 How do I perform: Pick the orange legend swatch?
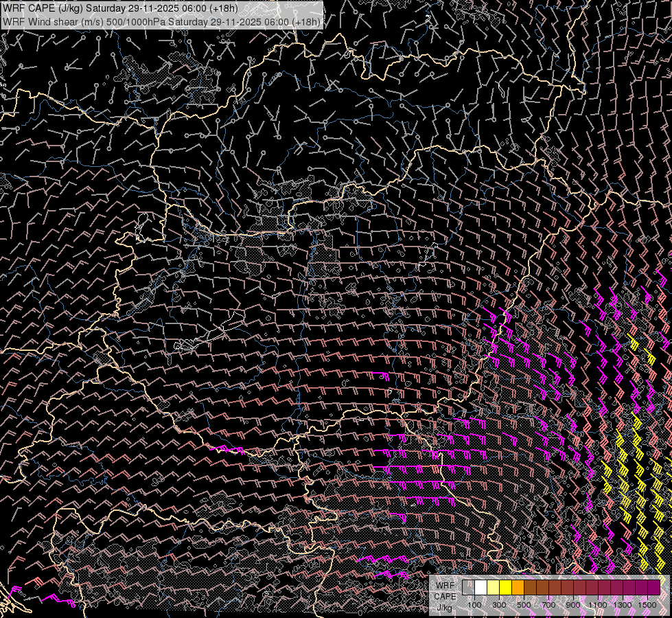tap(518, 588)
